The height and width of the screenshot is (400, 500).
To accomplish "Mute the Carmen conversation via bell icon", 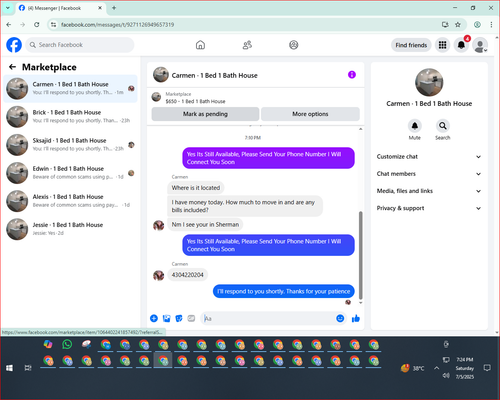I will coord(415,126).
